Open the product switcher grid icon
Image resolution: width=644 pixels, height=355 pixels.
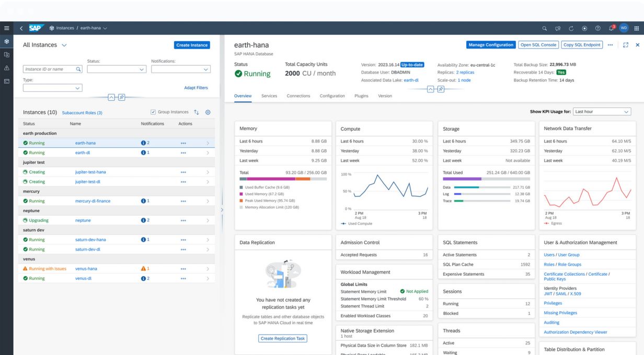[636, 28]
